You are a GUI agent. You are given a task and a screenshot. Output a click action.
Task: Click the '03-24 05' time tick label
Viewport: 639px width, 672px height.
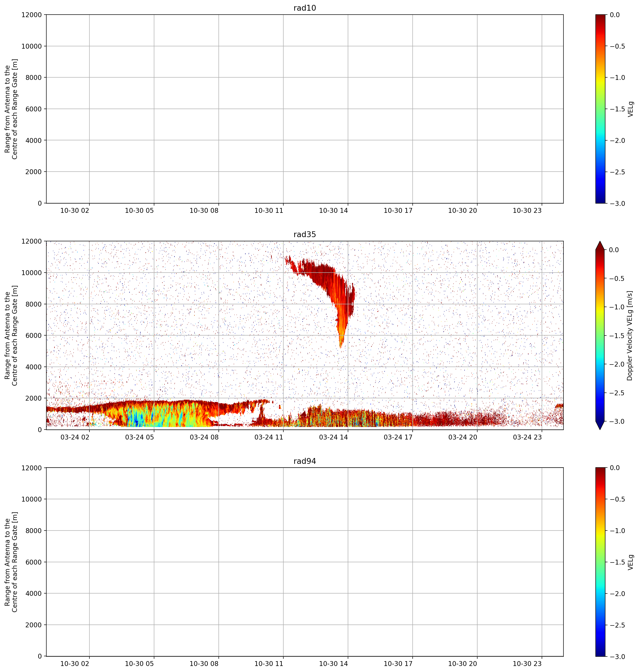pyautogui.click(x=140, y=437)
